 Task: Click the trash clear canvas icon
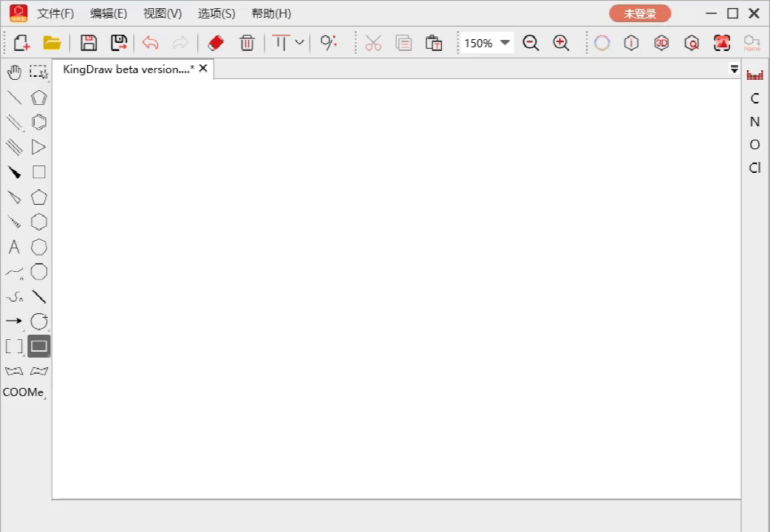click(x=247, y=44)
